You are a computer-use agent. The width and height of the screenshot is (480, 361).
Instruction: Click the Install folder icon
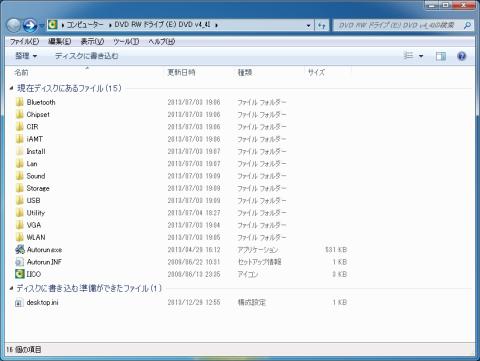(x=20, y=151)
